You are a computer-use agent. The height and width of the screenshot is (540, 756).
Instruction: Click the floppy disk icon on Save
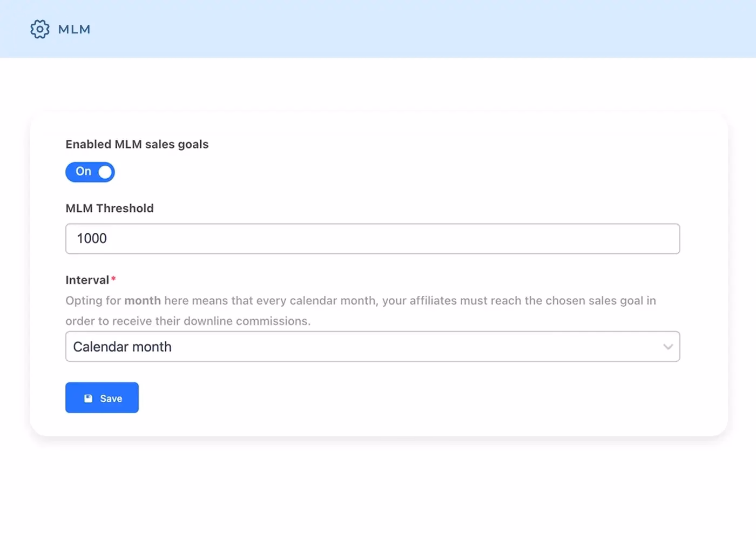pos(89,399)
